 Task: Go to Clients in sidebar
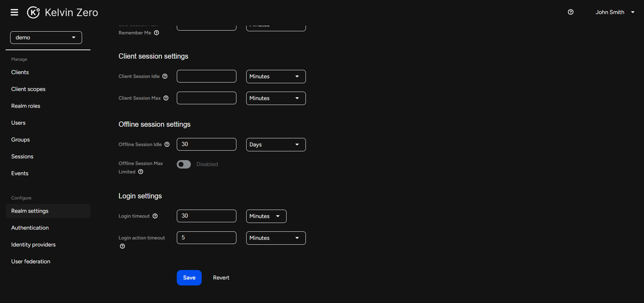click(x=20, y=72)
